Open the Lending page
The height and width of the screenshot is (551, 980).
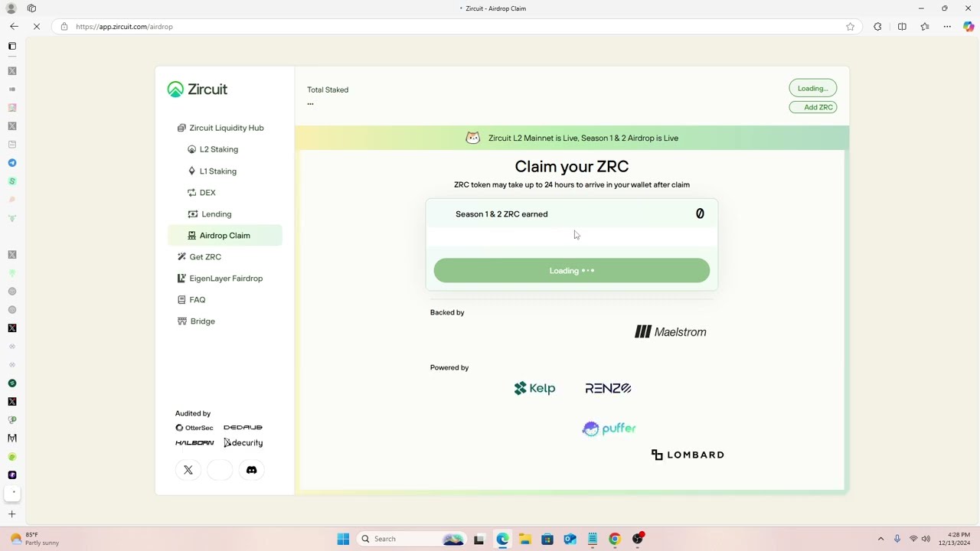point(209,214)
